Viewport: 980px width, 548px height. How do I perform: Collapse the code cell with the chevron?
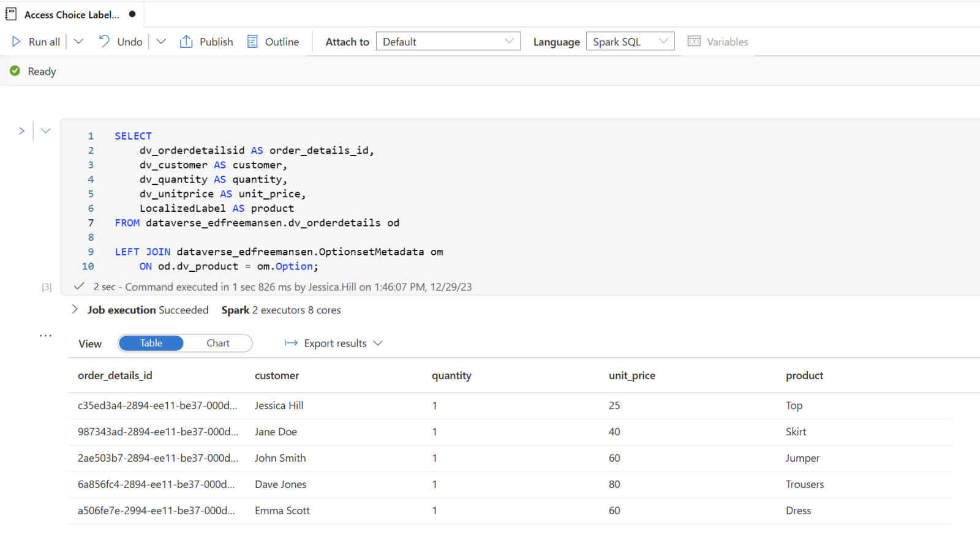[x=46, y=130]
